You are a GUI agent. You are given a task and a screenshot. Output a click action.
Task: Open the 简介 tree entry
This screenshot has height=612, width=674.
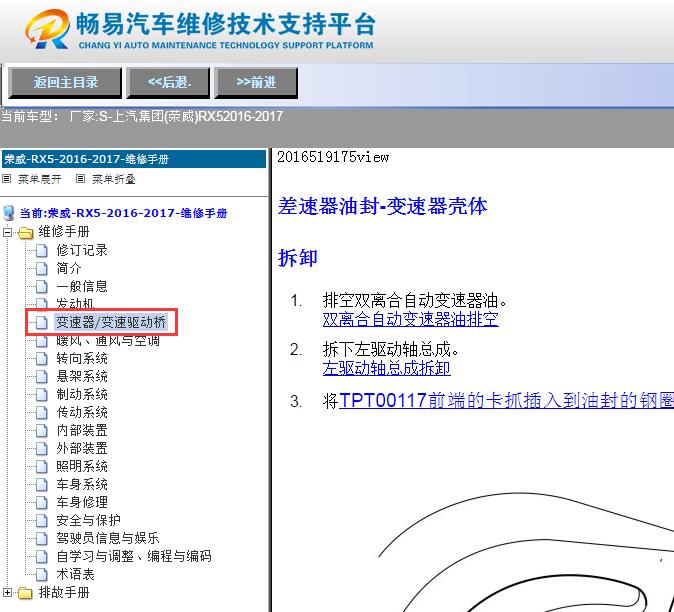point(69,268)
